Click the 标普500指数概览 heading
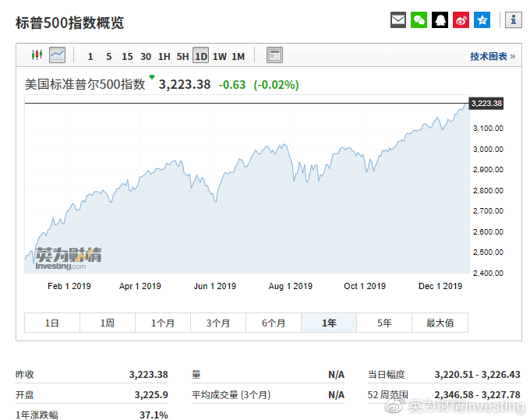Screen dimensions: 530x420 (69, 23)
